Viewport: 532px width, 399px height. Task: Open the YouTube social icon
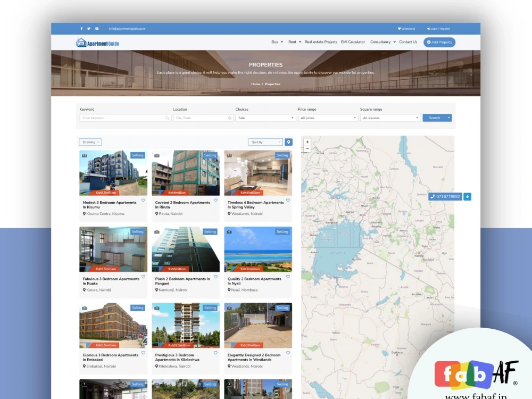[97, 29]
